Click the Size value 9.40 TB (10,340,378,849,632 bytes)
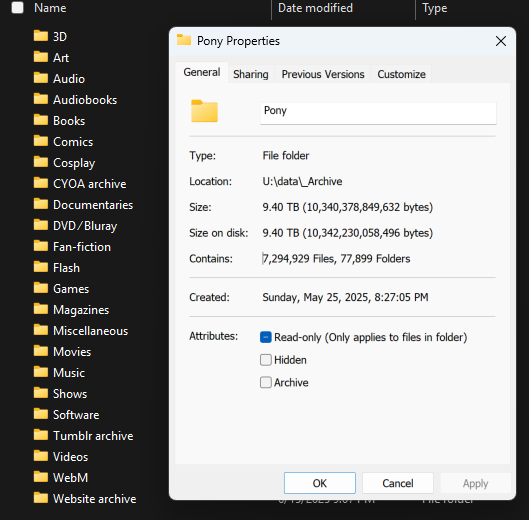This screenshot has height=520, width=529. pos(347,207)
